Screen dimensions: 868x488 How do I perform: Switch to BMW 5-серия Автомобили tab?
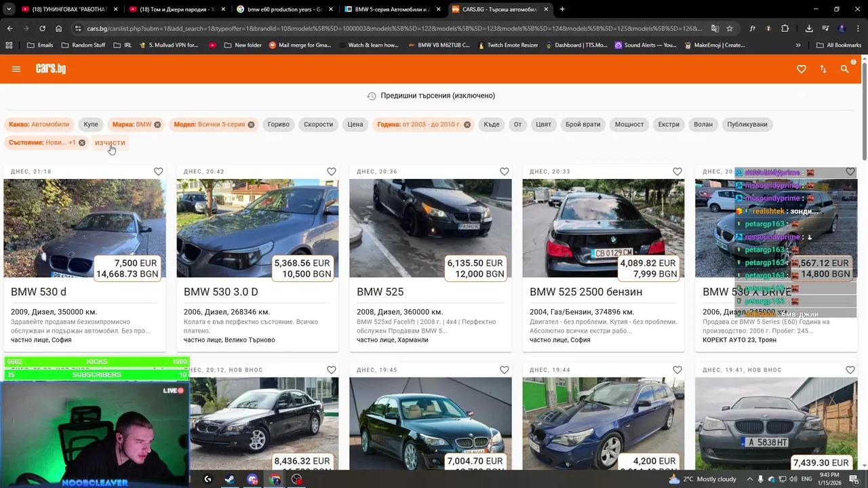point(391,9)
